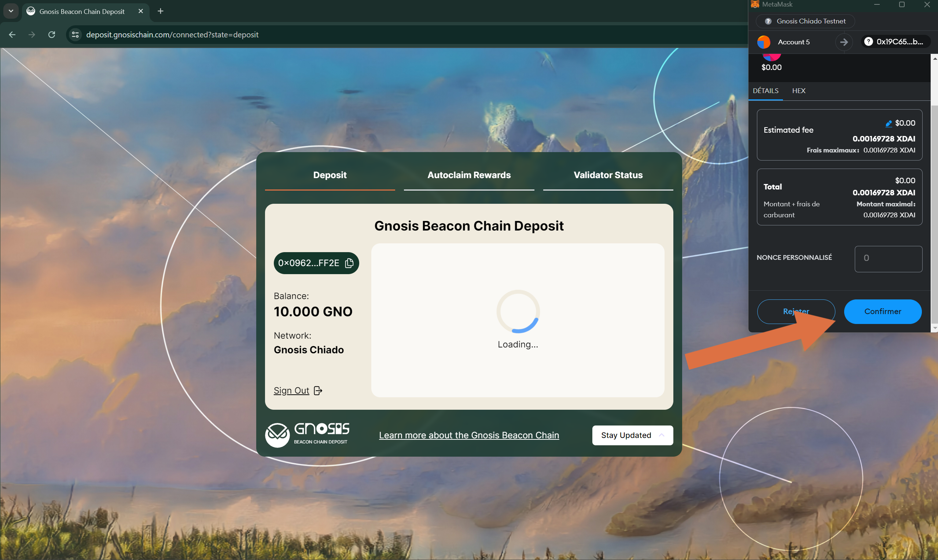Screen dimensions: 938x560
Task: Reload the page
Action: click(52, 35)
